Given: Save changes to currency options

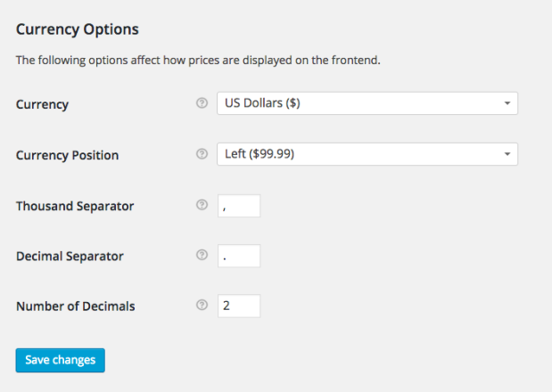Looking at the screenshot, I should pyautogui.click(x=61, y=360).
